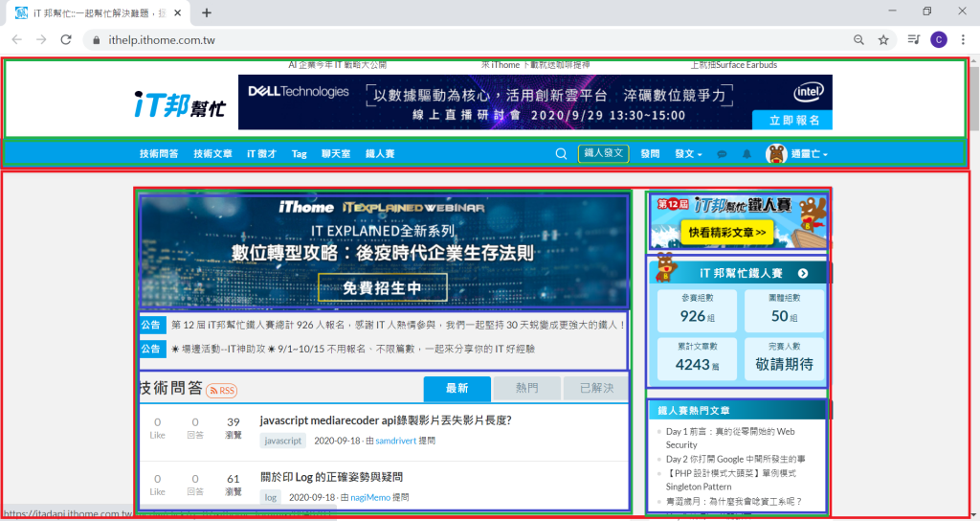Click 快看精彩文章 on 鐵人賽 banner
The image size is (980, 521).
(727, 233)
